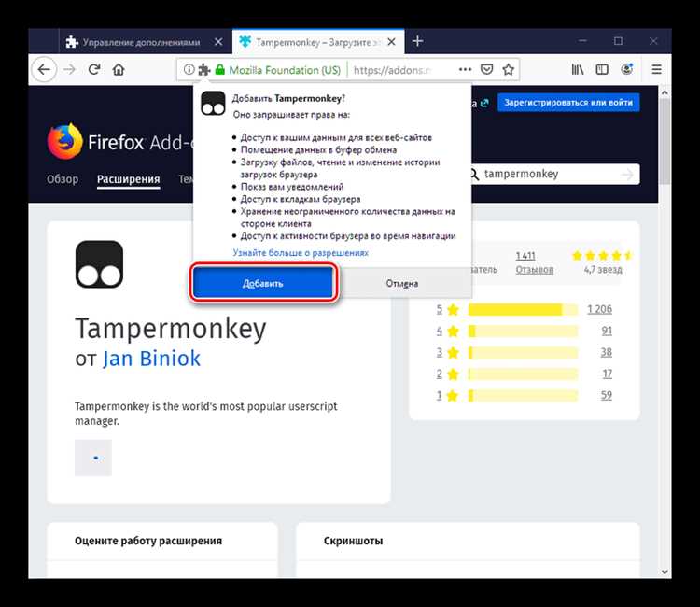The height and width of the screenshot is (607, 700).
Task: Click the one-star rating bar
Action: tap(523, 395)
